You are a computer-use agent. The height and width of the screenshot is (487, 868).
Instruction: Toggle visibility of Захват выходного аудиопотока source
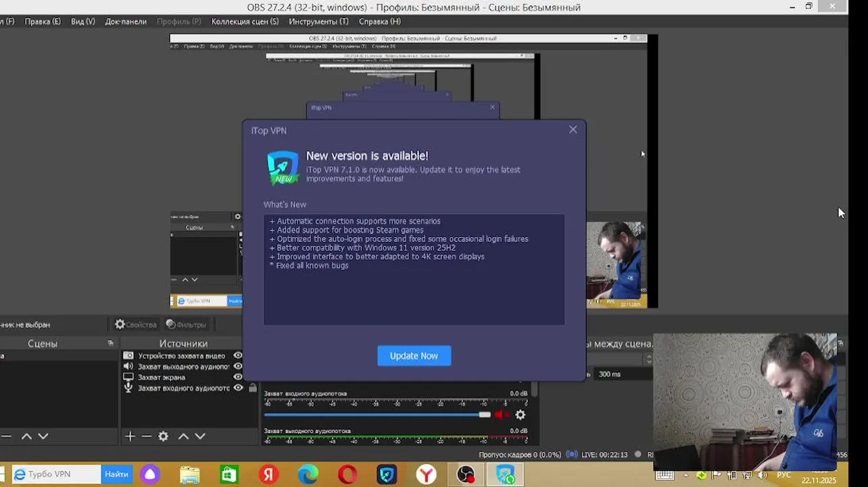click(x=238, y=367)
